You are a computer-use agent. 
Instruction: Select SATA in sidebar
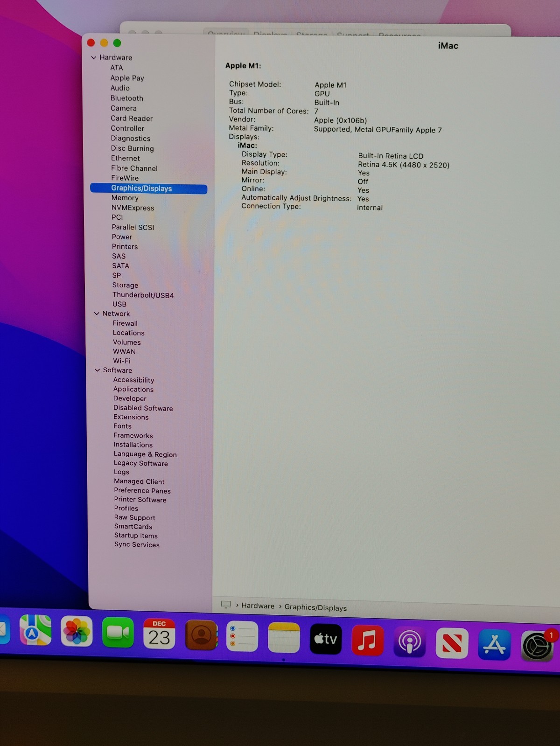121,266
